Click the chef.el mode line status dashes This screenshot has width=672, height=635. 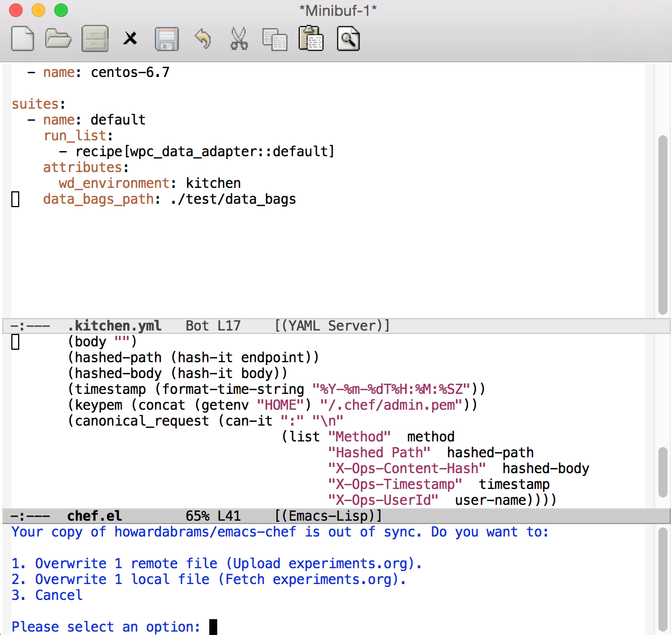(30, 516)
